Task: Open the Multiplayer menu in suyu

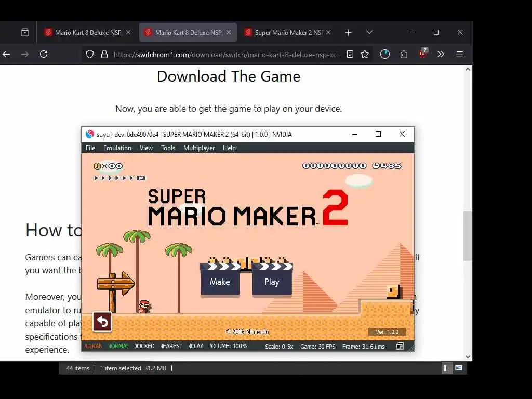Action: pos(199,148)
